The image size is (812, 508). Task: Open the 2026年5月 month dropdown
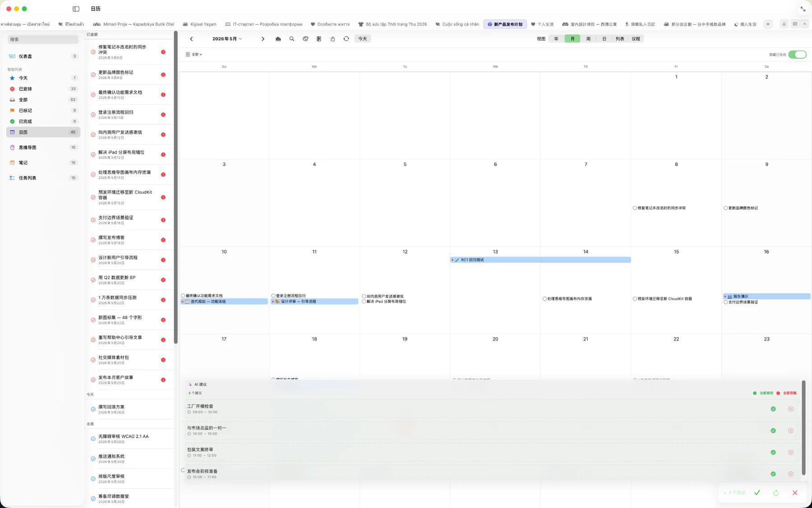[227, 39]
